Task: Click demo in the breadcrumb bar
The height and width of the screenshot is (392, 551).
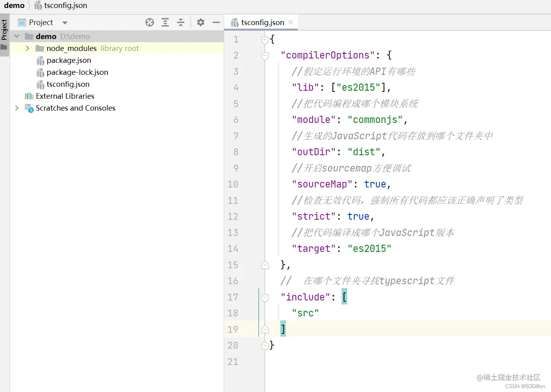Action: click(x=14, y=6)
